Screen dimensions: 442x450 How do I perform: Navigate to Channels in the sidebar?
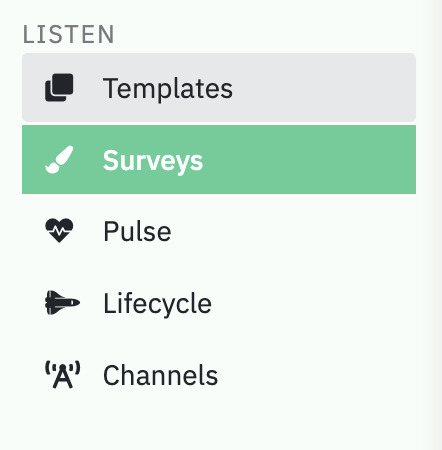pos(219,375)
